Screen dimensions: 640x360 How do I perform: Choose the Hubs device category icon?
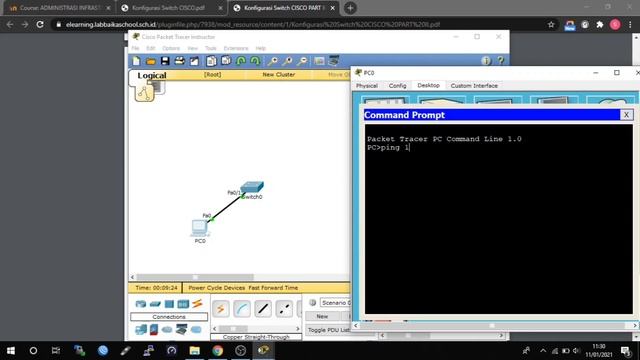pos(169,304)
